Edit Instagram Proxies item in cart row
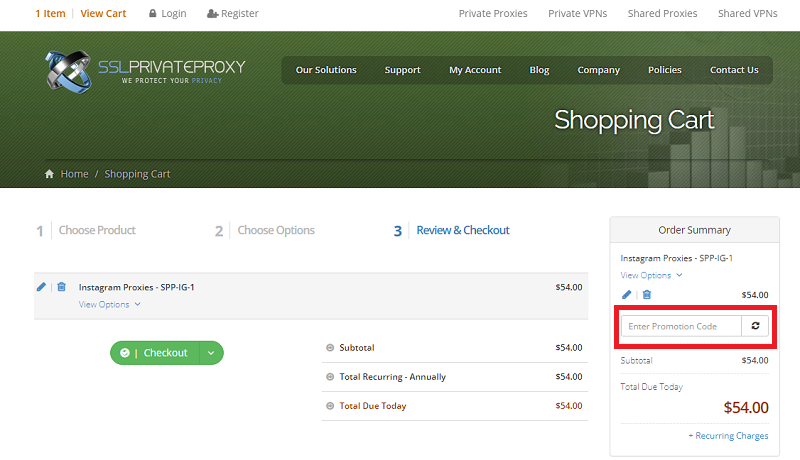The width and height of the screenshot is (800, 460). coord(41,287)
